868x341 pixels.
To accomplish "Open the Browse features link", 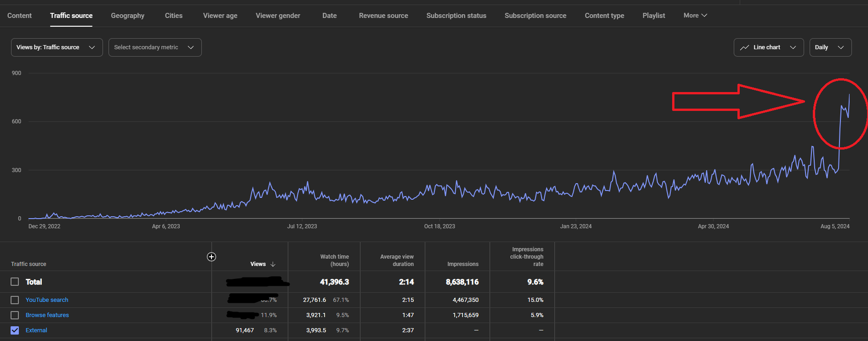I will pyautogui.click(x=47, y=315).
